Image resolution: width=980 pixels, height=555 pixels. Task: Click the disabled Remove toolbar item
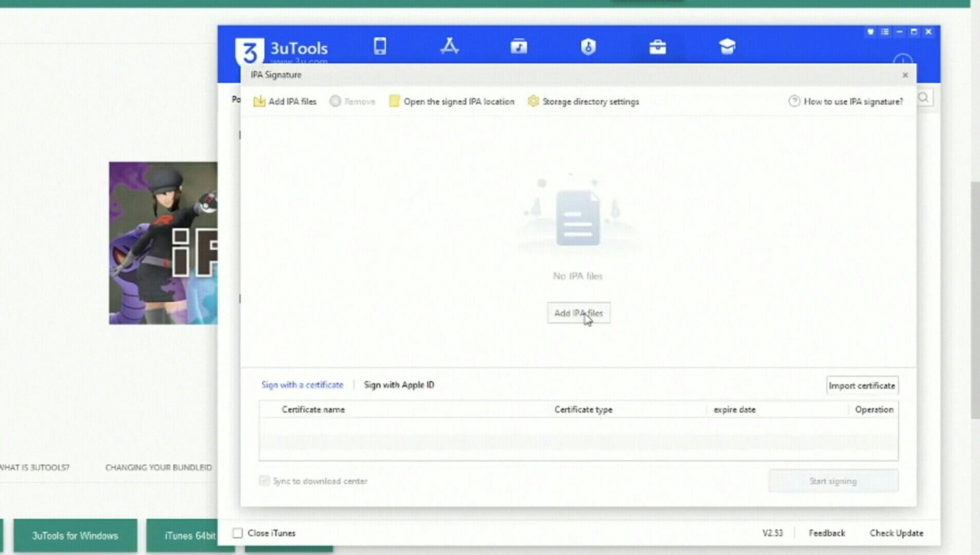pyautogui.click(x=352, y=102)
